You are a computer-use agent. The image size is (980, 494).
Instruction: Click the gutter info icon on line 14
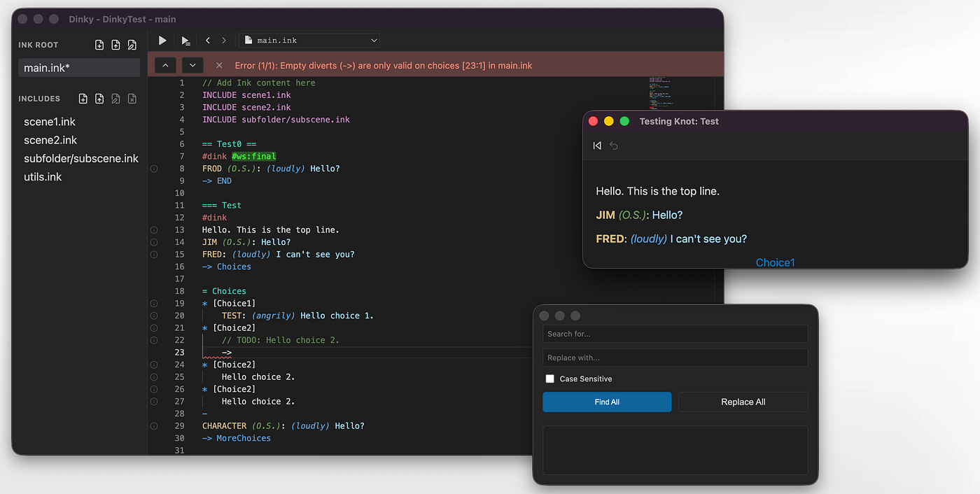154,242
